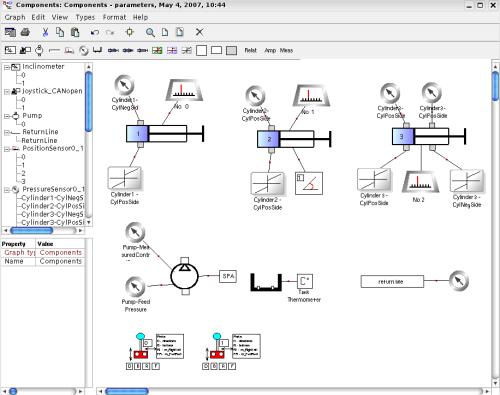Select the tank tool icon in toolbar
Image resolution: width=500 pixels, height=395 pixels.
[97, 50]
